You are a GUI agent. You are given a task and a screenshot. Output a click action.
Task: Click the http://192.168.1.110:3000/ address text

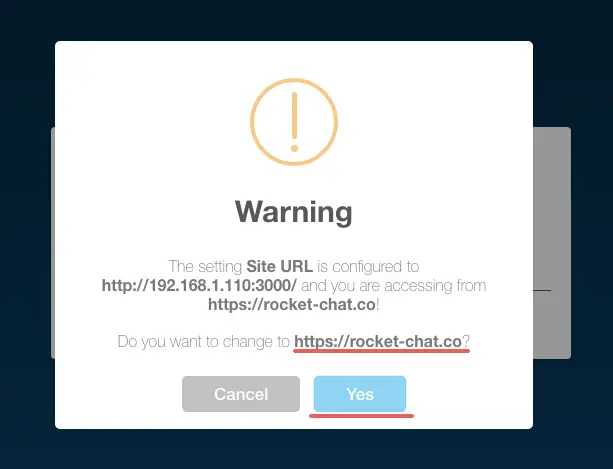[x=199, y=285]
